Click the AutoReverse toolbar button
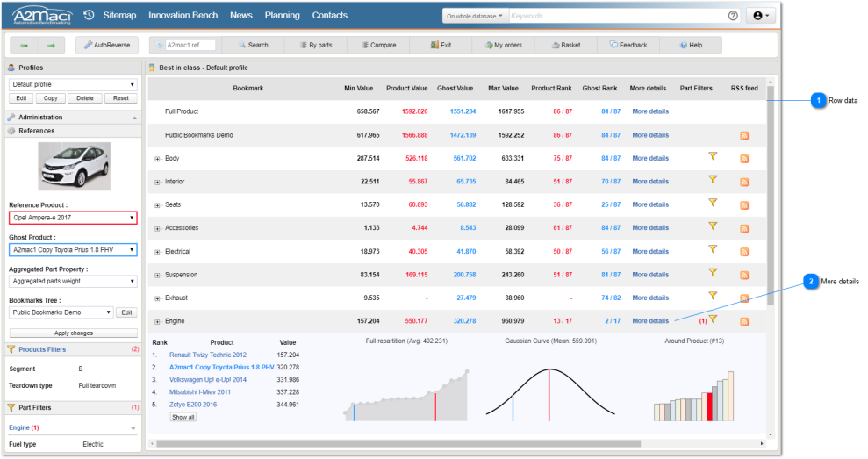Image resolution: width=868 pixels, height=459 pixels. pyautogui.click(x=107, y=46)
